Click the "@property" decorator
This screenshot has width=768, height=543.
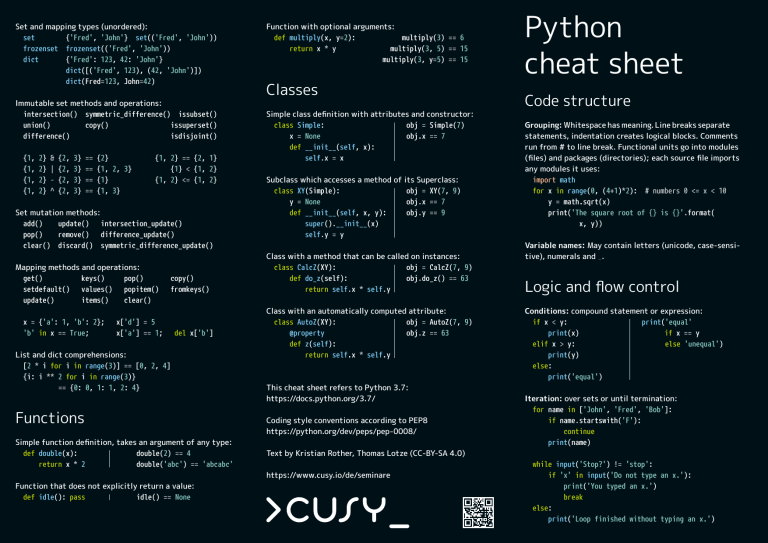pos(307,333)
